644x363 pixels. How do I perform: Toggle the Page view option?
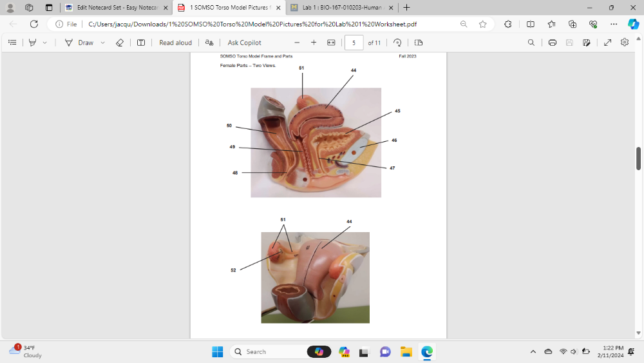[x=419, y=43]
